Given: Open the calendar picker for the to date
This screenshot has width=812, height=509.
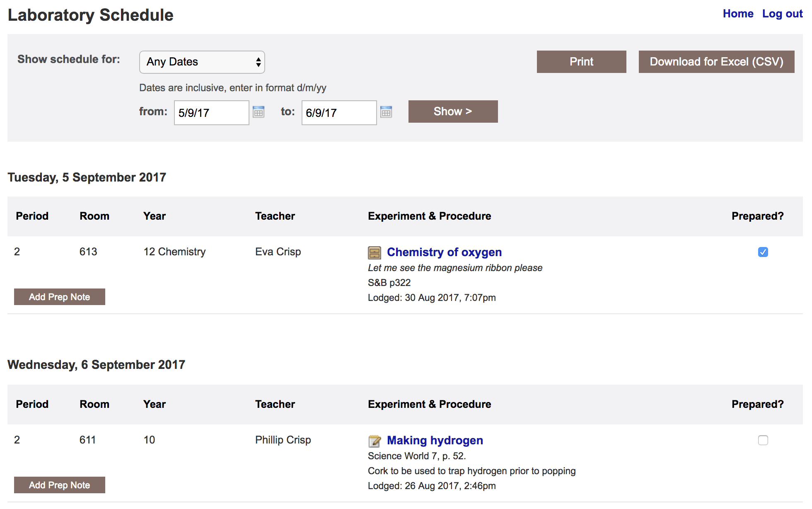Looking at the screenshot, I should point(386,112).
